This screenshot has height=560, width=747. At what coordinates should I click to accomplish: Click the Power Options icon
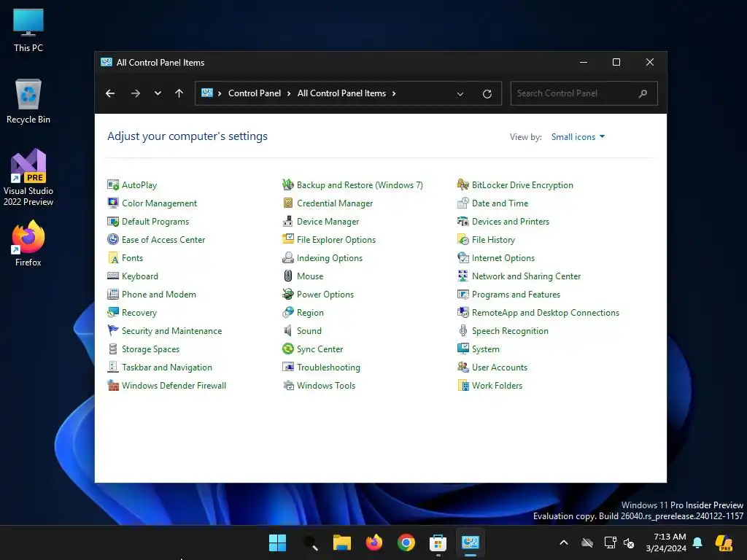tap(287, 295)
